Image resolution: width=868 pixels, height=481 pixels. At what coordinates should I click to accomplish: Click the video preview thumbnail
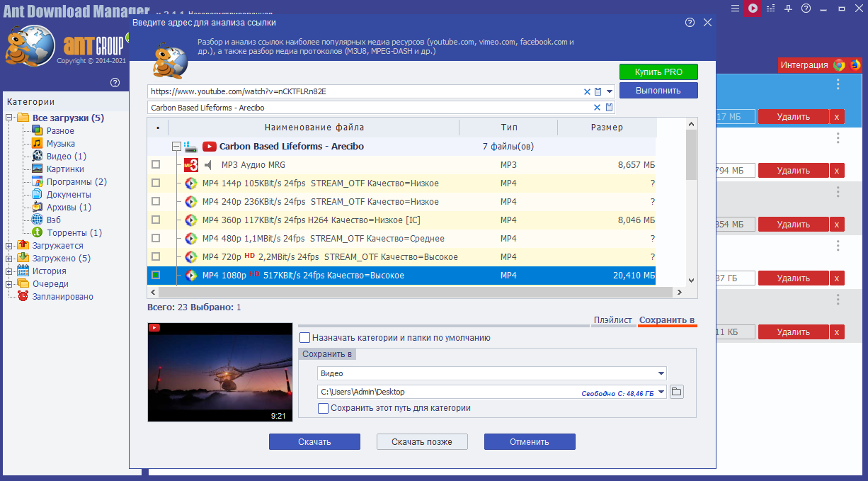[x=219, y=373]
